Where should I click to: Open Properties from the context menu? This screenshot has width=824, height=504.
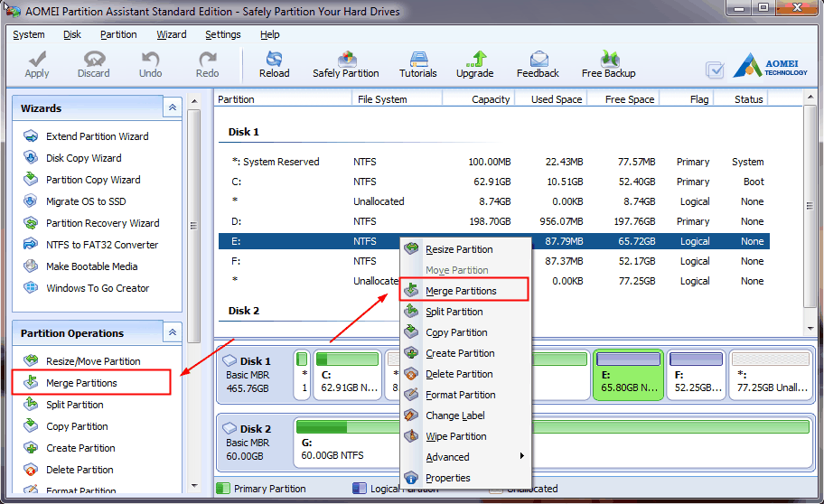coord(465,478)
